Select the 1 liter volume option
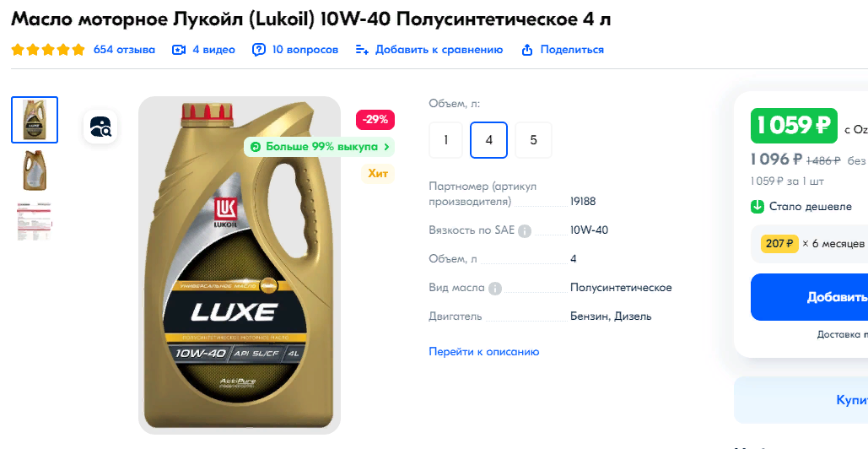The height and width of the screenshot is (449, 868). pos(445,140)
